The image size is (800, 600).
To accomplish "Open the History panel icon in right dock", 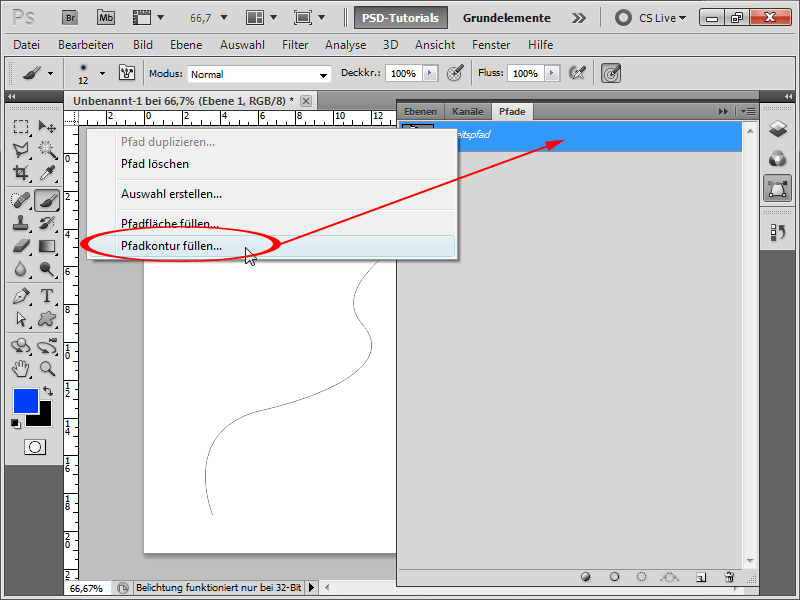I will pos(777,232).
